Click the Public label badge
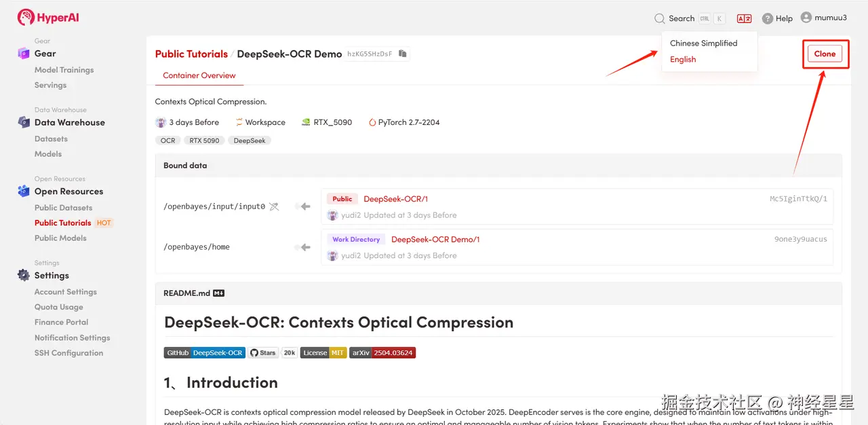 click(x=342, y=199)
